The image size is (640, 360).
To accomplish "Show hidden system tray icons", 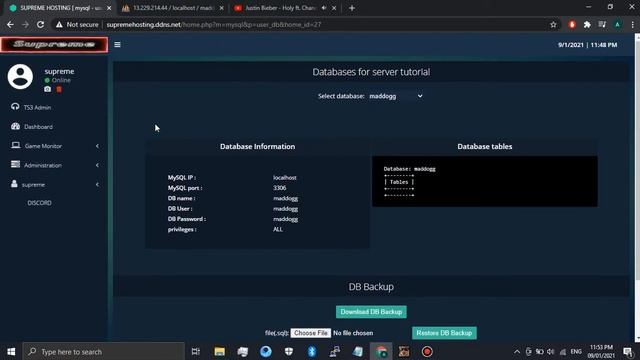I will pyautogui.click(x=517, y=351).
